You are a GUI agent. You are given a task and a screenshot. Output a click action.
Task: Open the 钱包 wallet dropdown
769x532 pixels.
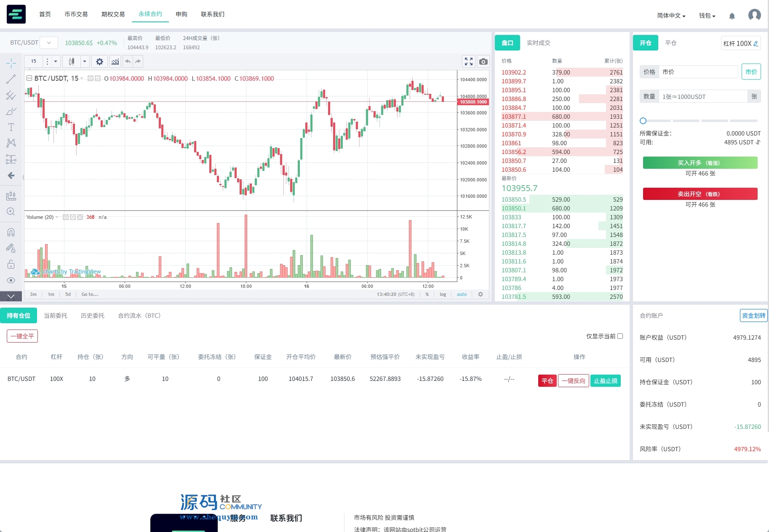click(x=707, y=16)
